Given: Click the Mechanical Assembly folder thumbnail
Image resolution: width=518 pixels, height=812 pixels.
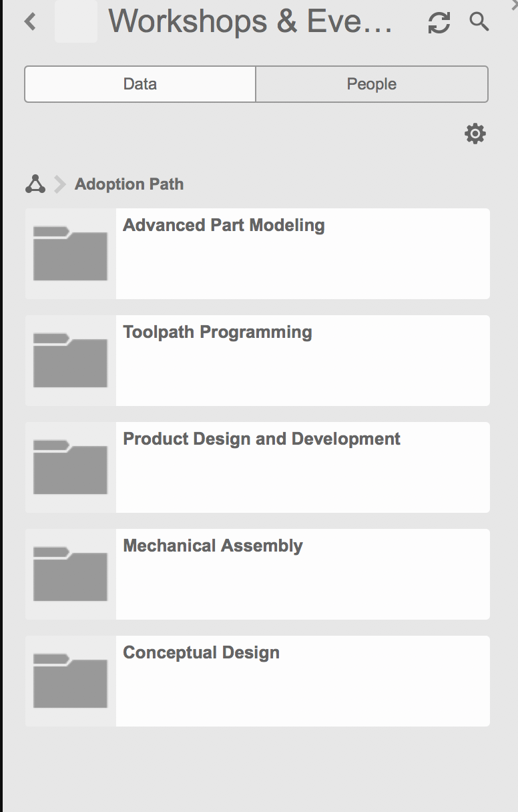Looking at the screenshot, I should coord(69,574).
